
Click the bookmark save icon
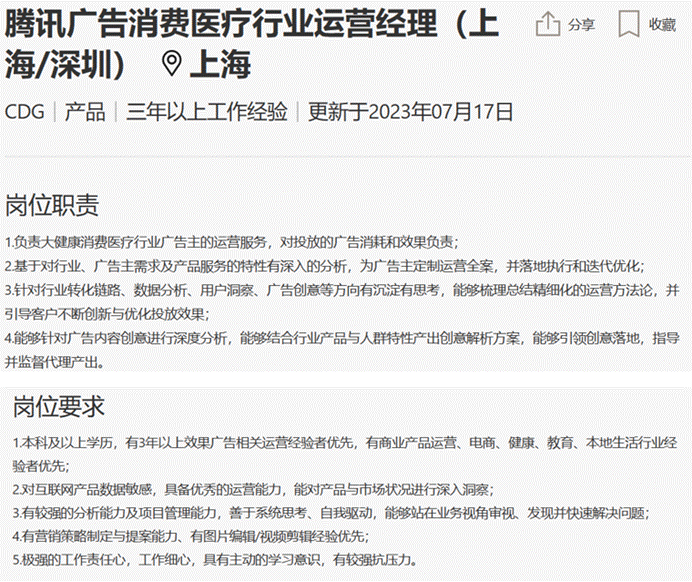click(628, 24)
